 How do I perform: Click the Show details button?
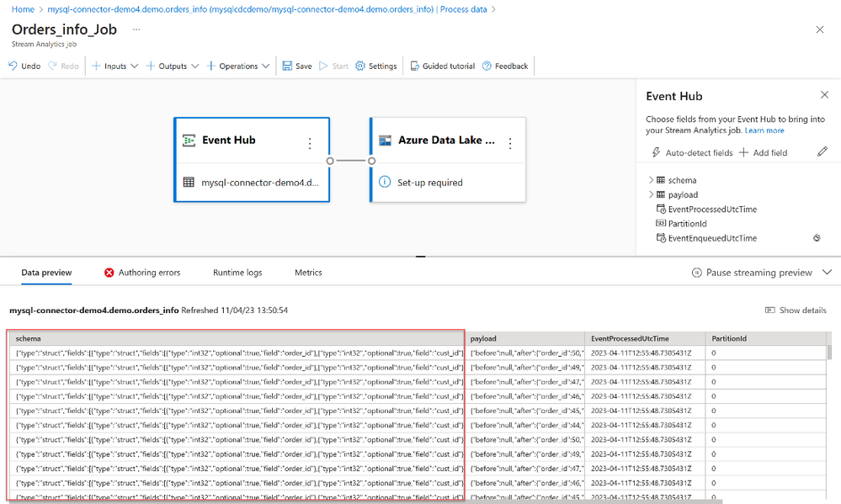point(796,310)
